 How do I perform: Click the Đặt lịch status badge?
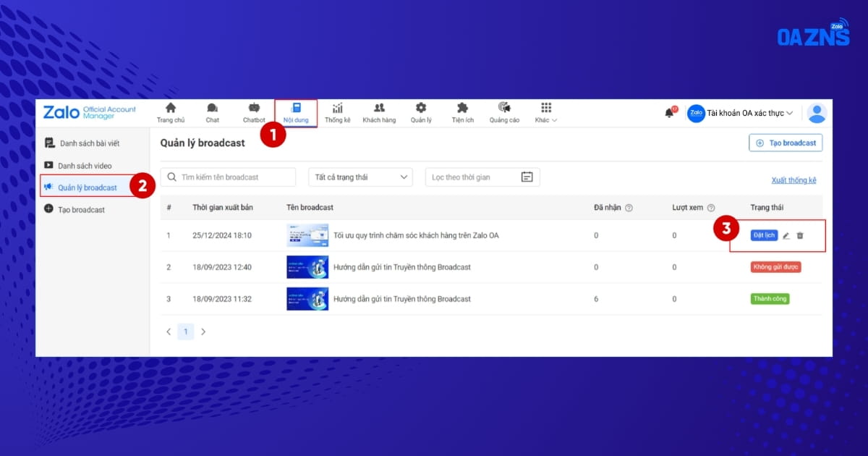(764, 235)
